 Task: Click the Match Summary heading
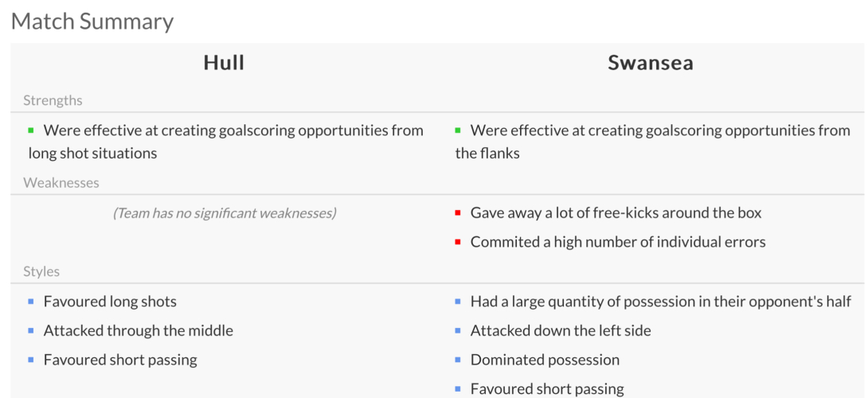(x=92, y=21)
